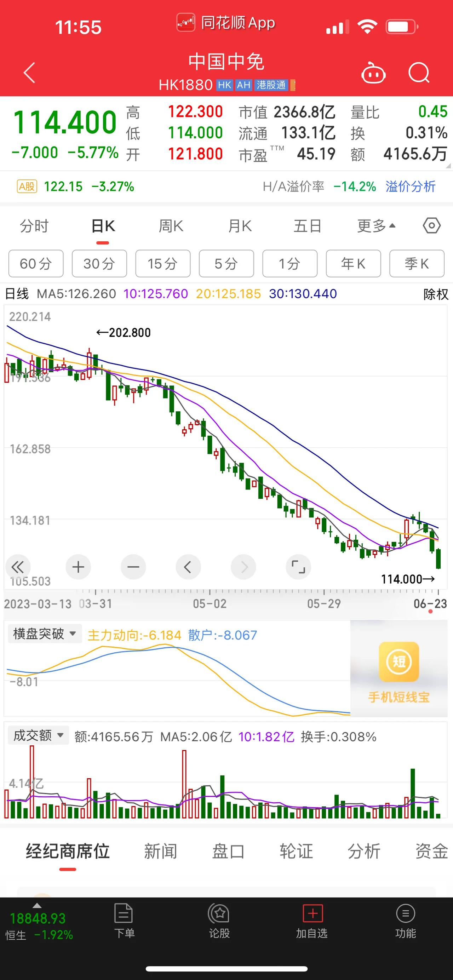The image size is (453, 980).
Task: Expand the 更多 periods dropdown
Action: pyautogui.click(x=376, y=226)
